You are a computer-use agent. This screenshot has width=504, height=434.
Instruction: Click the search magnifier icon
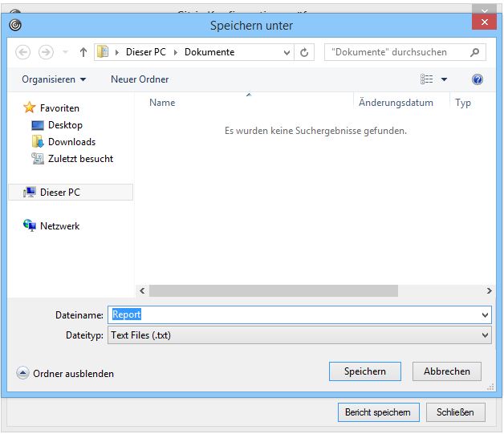click(475, 52)
